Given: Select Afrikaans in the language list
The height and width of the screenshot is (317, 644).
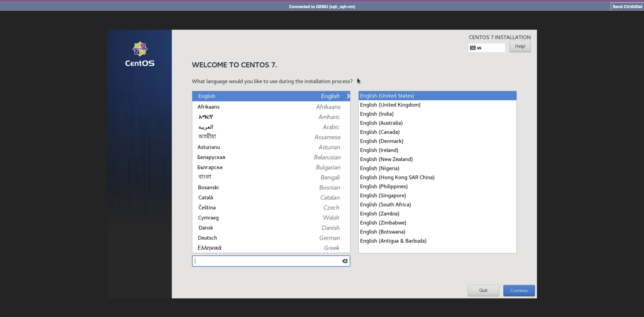Looking at the screenshot, I should [271, 107].
